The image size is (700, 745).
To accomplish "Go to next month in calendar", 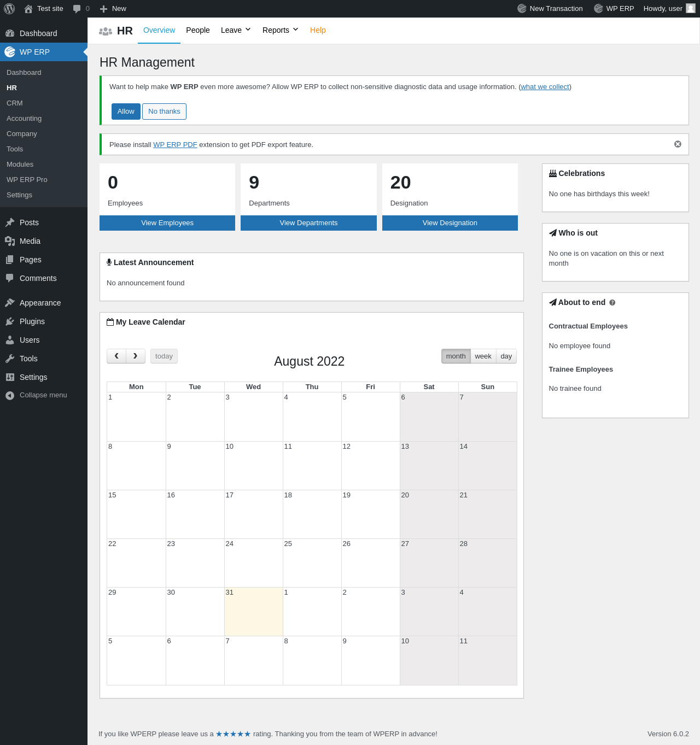I will pos(136,356).
